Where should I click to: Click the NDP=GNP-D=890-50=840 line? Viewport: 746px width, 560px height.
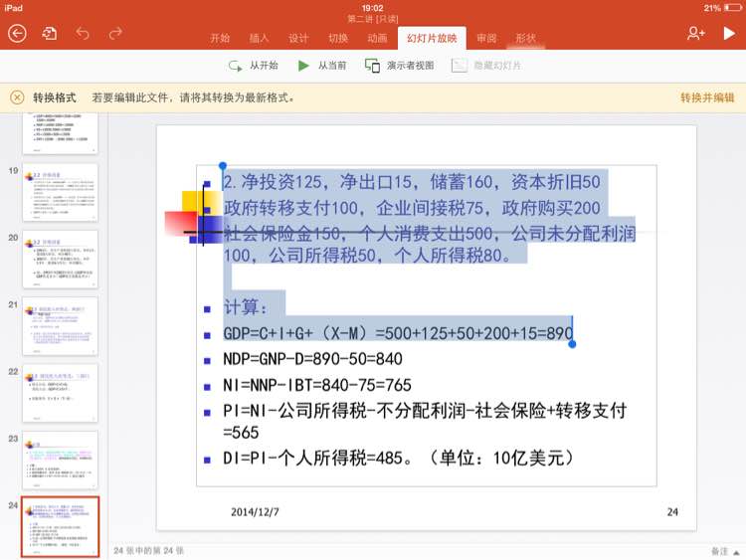pyautogui.click(x=312, y=359)
